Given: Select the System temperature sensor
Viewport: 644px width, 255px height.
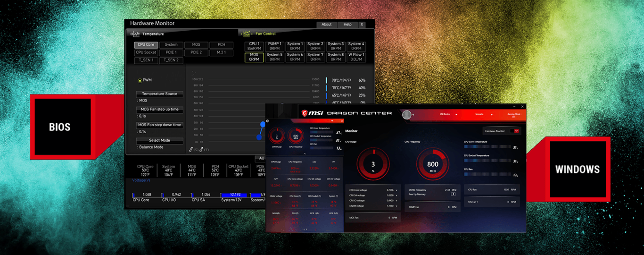Looking at the screenshot, I should [x=171, y=45].
